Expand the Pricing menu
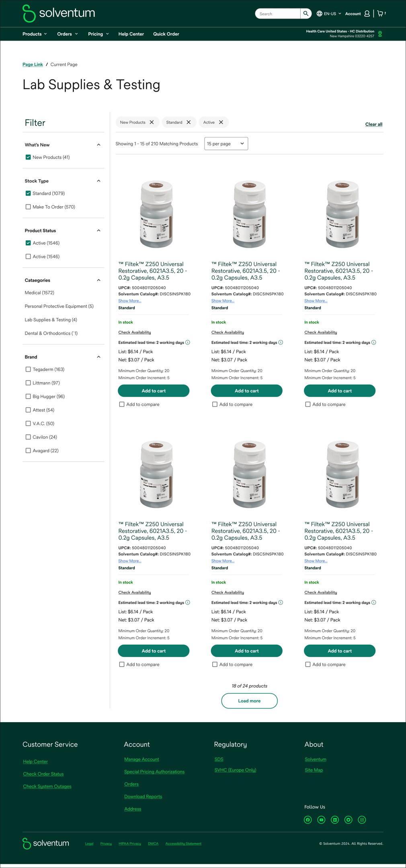This screenshot has width=406, height=868. tap(98, 34)
